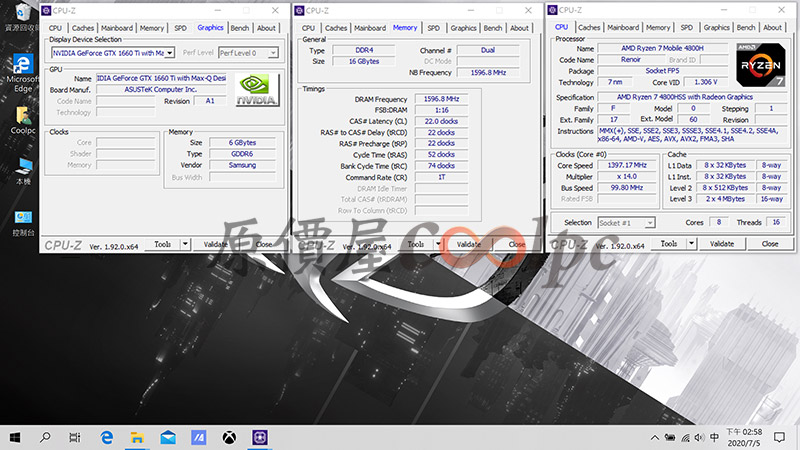Click CAS# Latency value 22.0 clocks
Image resolution: width=800 pixels, height=450 pixels.
[441, 121]
